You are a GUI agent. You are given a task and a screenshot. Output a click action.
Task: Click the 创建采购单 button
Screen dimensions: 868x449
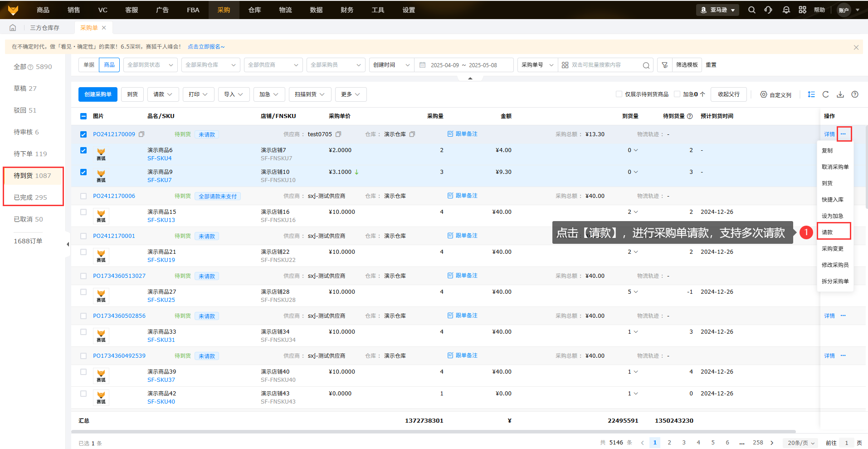[98, 94]
